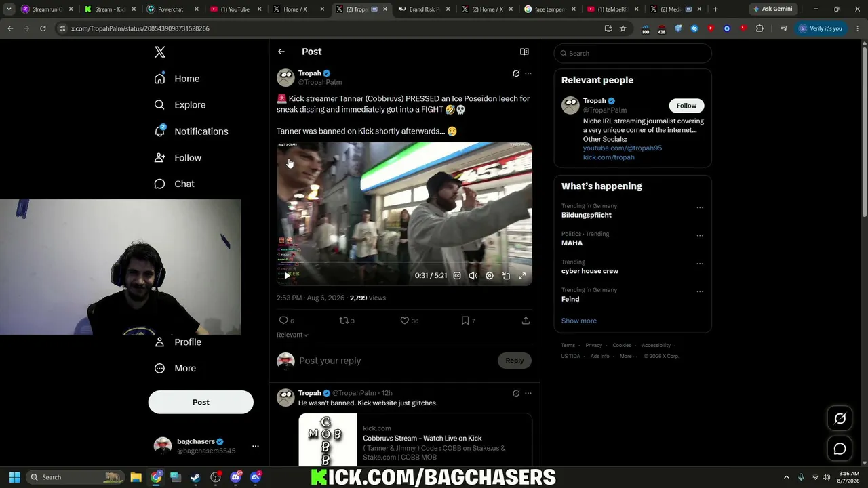Open Tropah's avatar on the main post
This screenshot has width=868, height=488.
pos(285,77)
